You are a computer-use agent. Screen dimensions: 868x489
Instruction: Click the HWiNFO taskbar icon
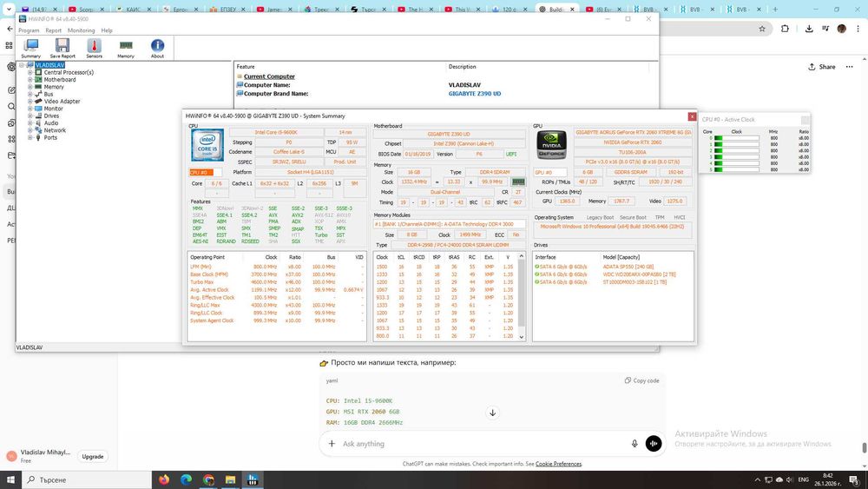point(253,479)
